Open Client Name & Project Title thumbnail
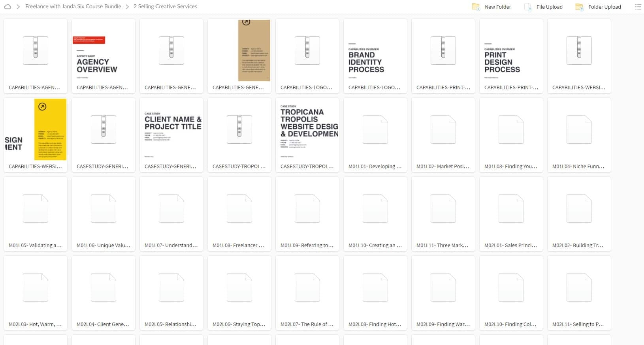 171,129
